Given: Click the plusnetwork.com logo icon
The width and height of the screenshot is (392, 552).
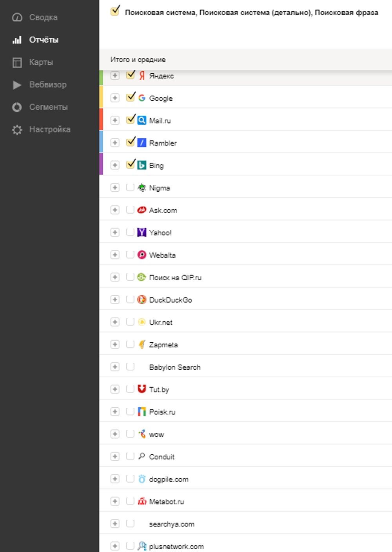Looking at the screenshot, I should (142, 546).
